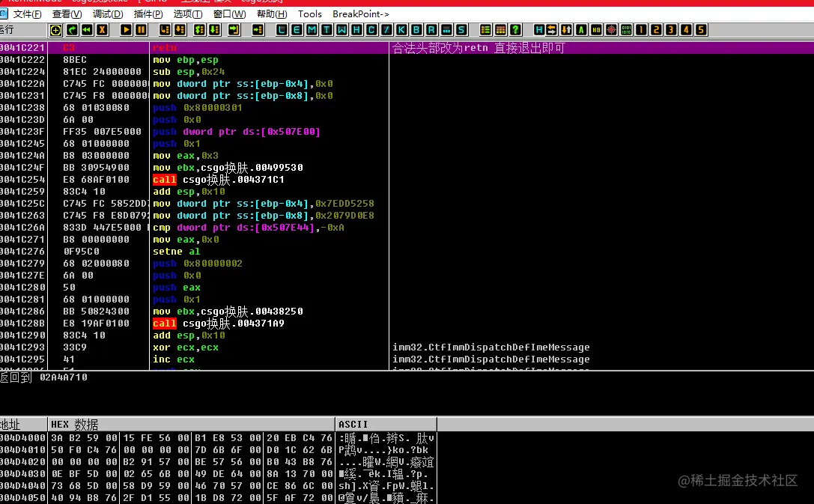Screen dimensions: 814x504
Task: Click the Appearance grid icon
Action: (x=500, y=30)
